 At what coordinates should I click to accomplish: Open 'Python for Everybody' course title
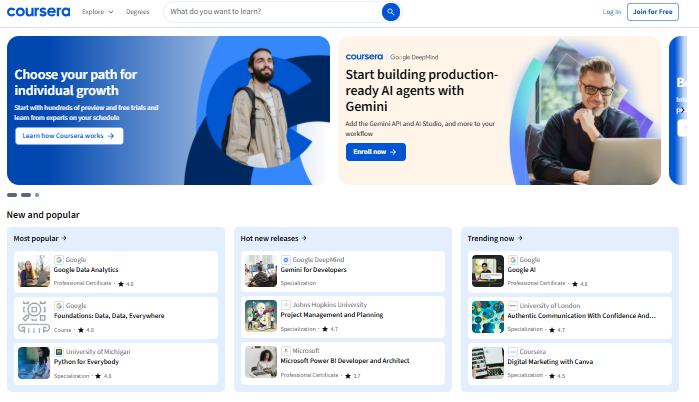click(x=86, y=361)
